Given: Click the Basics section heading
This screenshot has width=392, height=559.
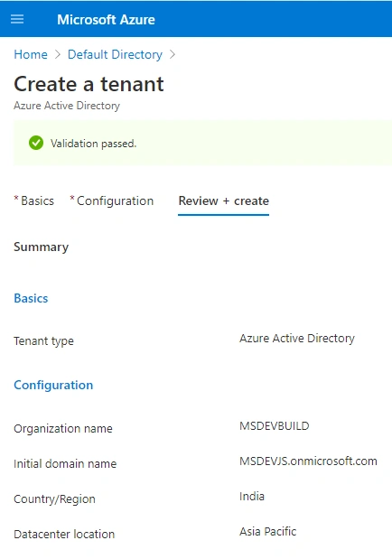Looking at the screenshot, I should 31,298.
